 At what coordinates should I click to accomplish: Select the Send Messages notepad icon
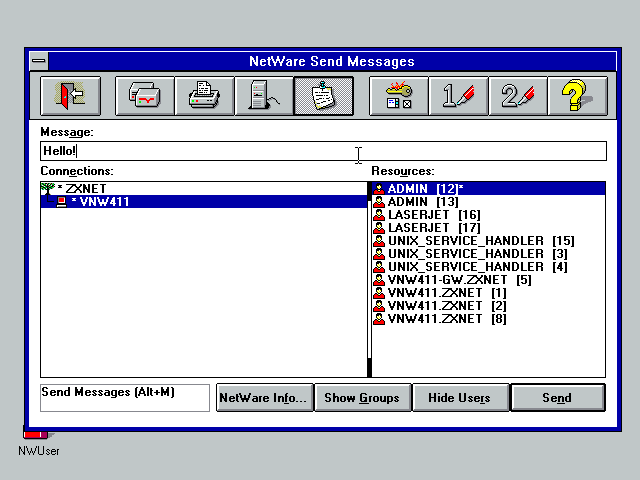[x=324, y=96]
